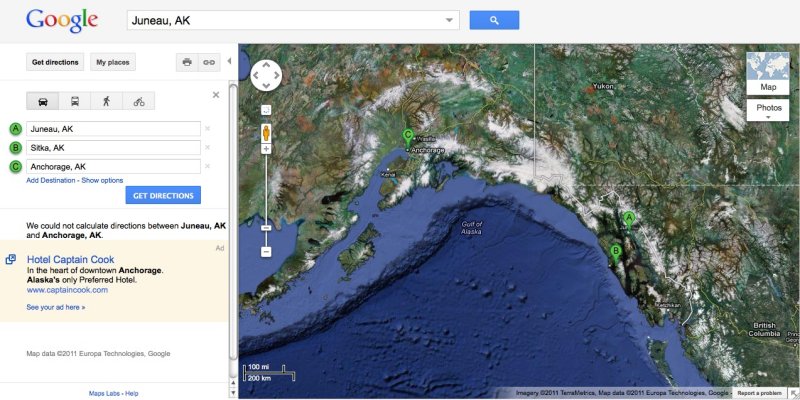Image resolution: width=800 pixels, height=400 pixels.
Task: Remove the Sitka, AK destination
Action: click(x=207, y=147)
